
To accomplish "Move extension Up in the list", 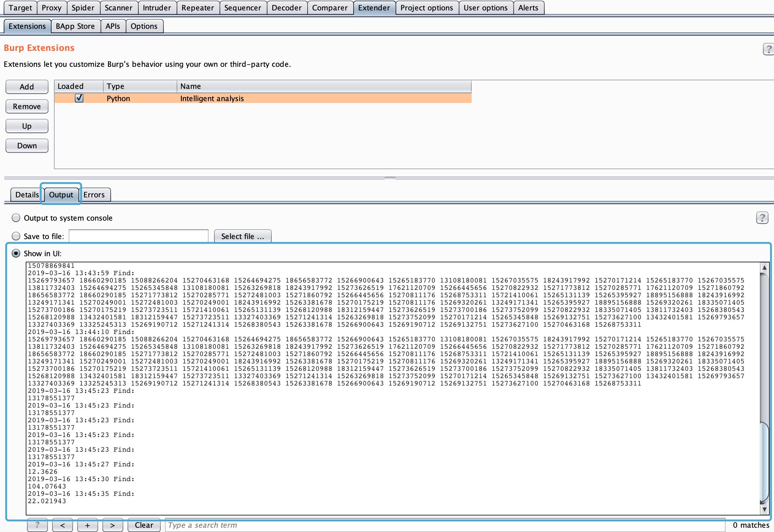I will (27, 126).
